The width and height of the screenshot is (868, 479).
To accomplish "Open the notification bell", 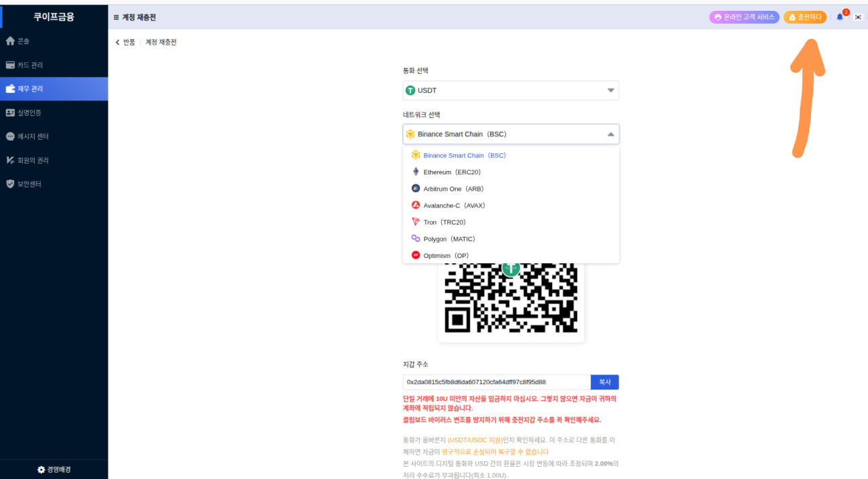I will coord(840,17).
